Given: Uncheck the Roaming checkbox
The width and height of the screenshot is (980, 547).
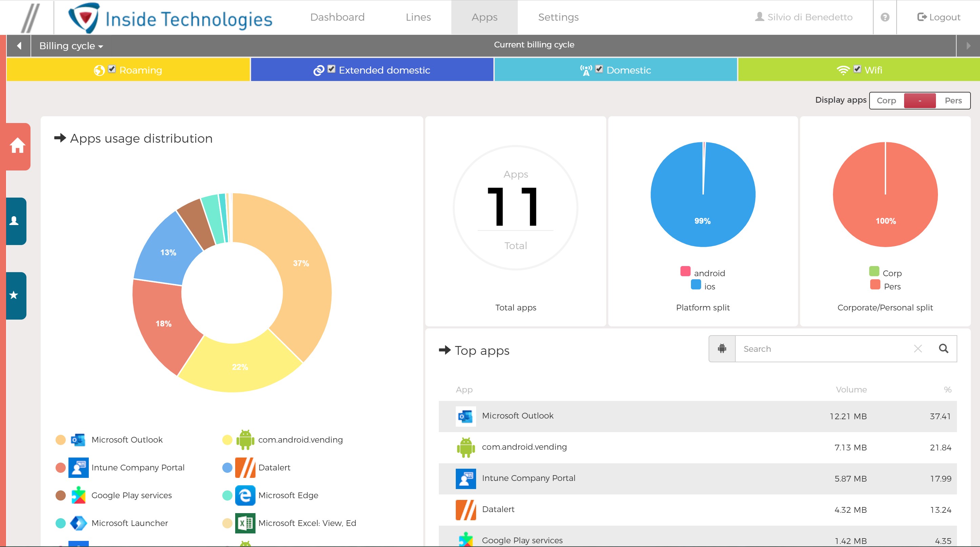Looking at the screenshot, I should 111,69.
